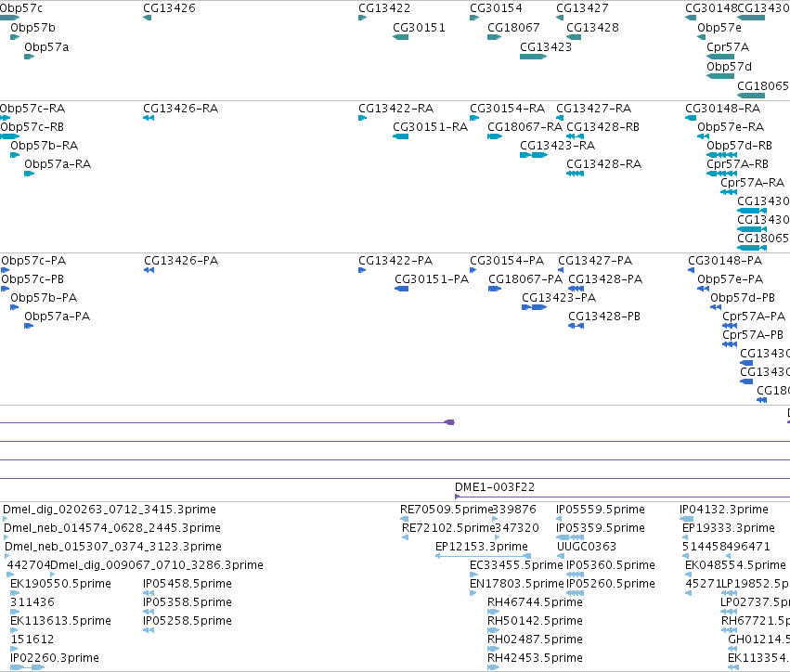
Task: Click transcript CG13423-RA
Action: point(557,146)
